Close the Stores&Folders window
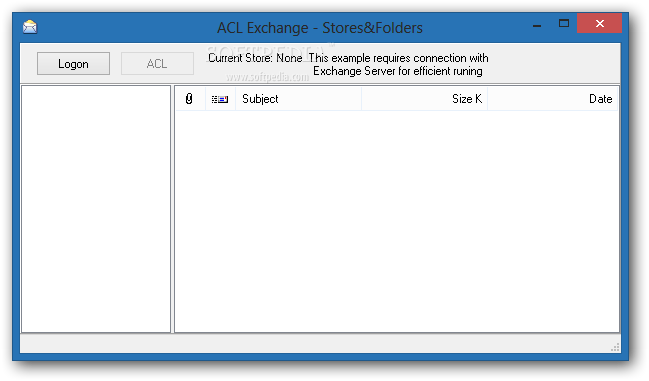 click(x=599, y=24)
